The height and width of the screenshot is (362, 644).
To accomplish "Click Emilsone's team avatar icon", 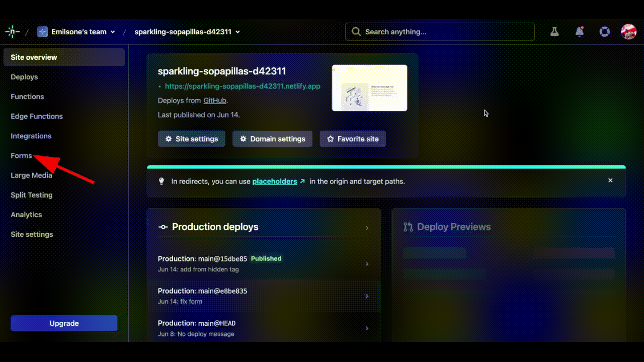I will [42, 32].
